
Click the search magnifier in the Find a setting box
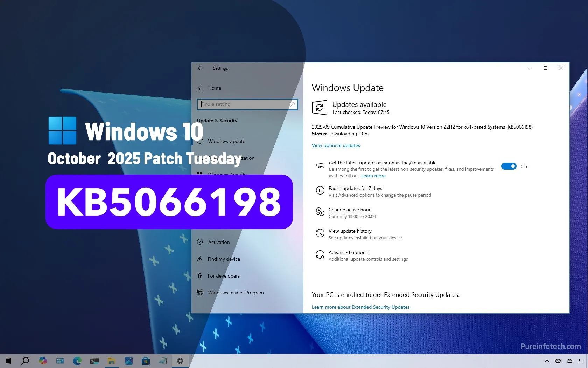pyautogui.click(x=292, y=104)
